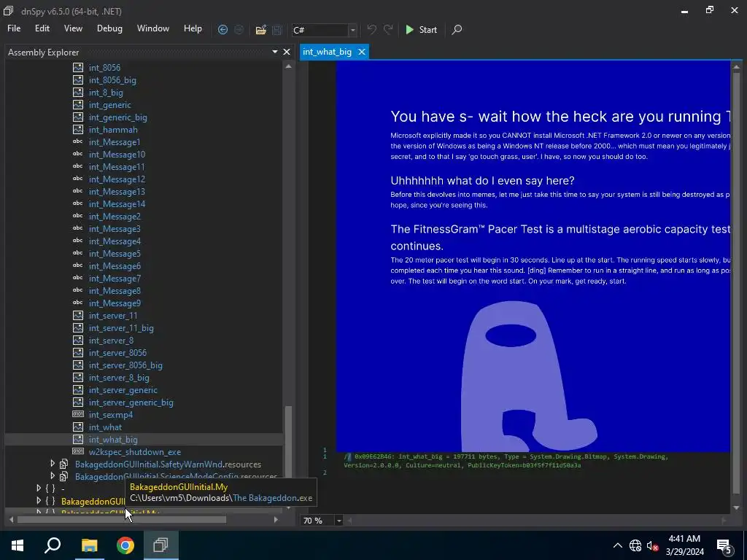Select int_what image resource
747x560 pixels.
pos(105,427)
